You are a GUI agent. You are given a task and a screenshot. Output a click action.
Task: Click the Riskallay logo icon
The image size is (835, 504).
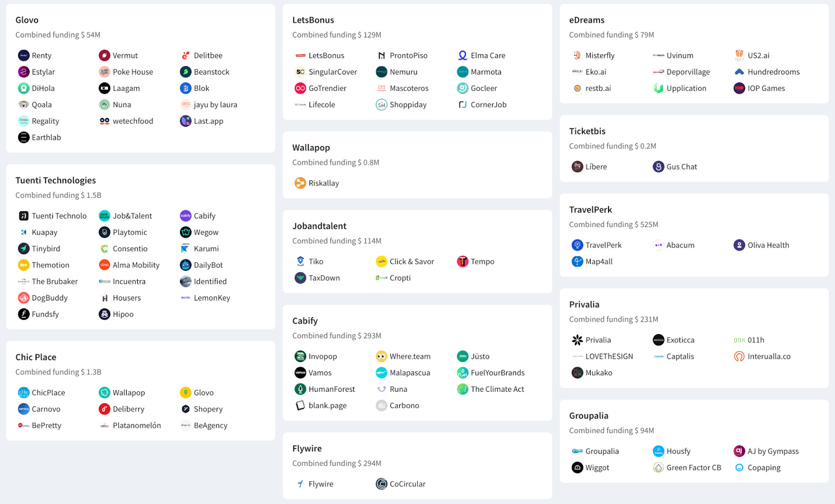click(300, 183)
